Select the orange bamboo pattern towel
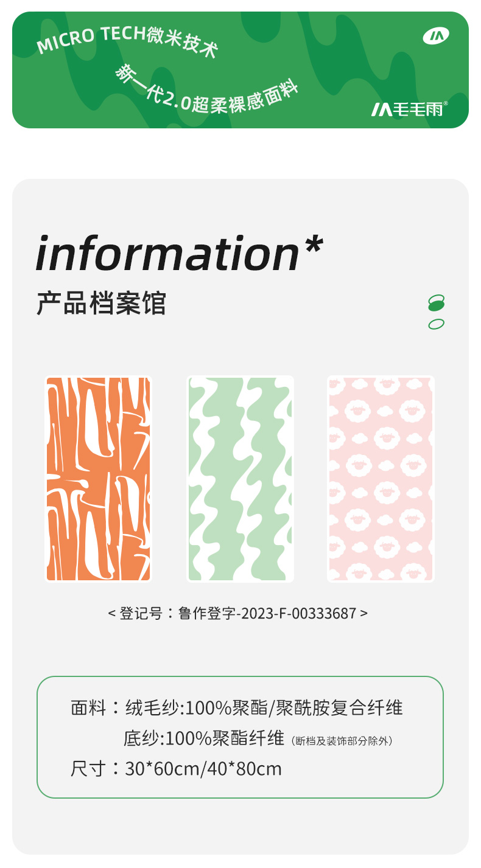Image resolution: width=481 pixels, height=868 pixels. pyautogui.click(x=99, y=479)
